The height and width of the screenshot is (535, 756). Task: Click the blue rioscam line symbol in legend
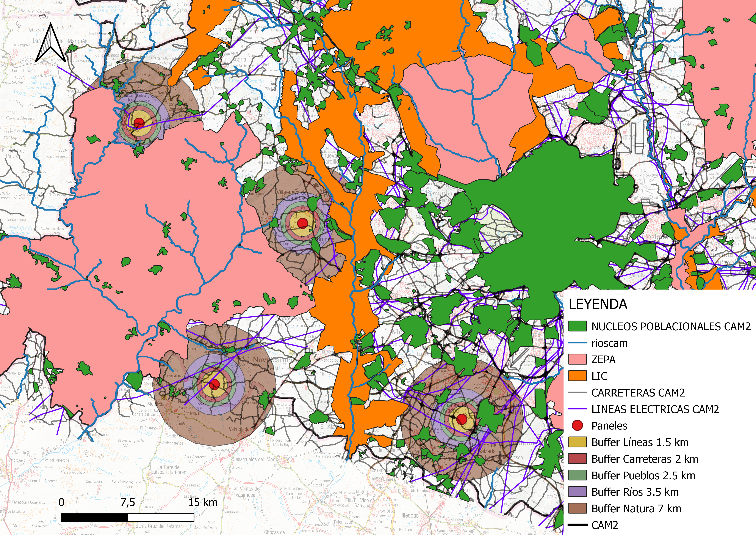pyautogui.click(x=577, y=343)
